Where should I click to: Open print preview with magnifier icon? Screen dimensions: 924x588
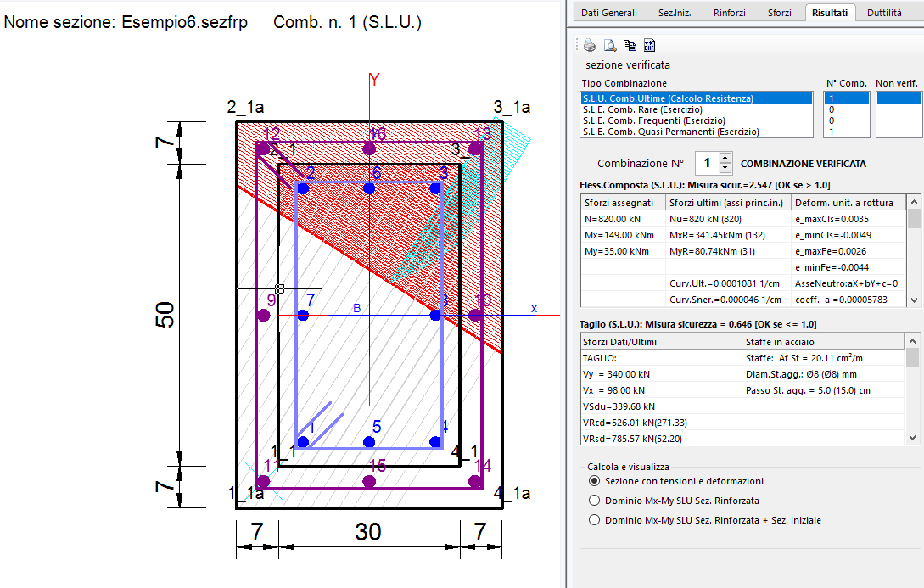610,45
